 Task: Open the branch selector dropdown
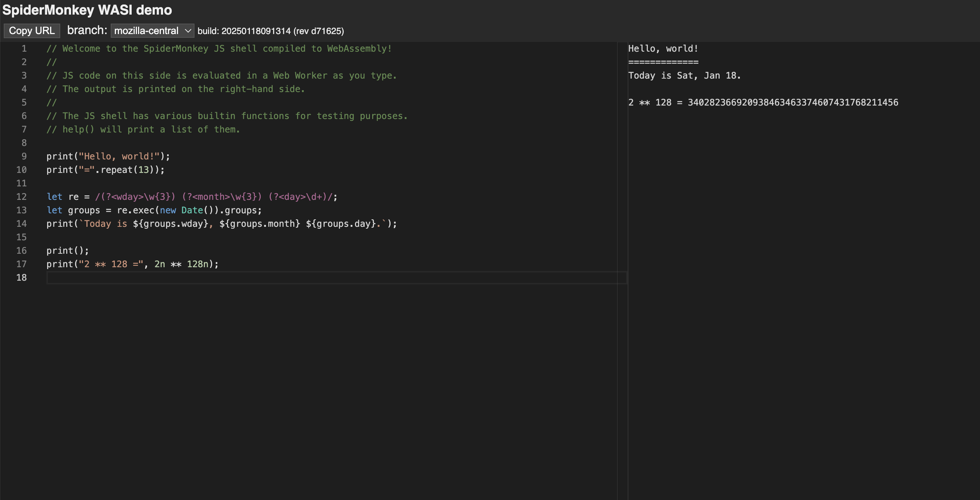(x=152, y=31)
